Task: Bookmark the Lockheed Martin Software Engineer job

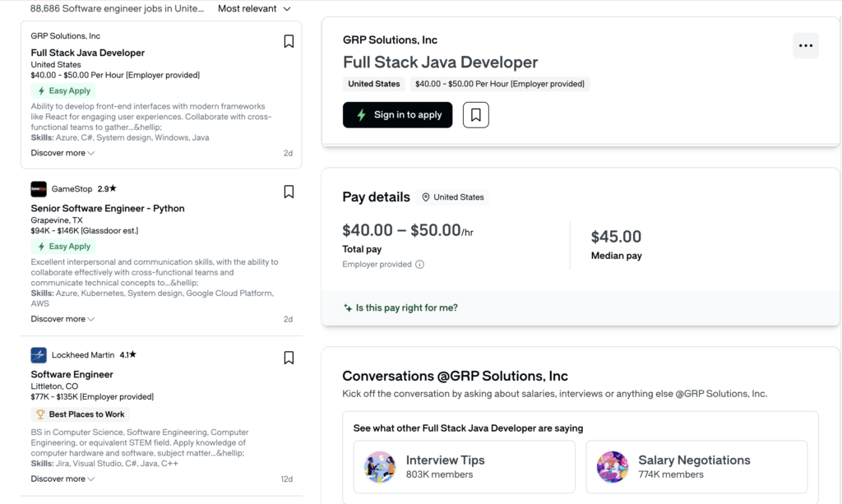Action: click(289, 358)
